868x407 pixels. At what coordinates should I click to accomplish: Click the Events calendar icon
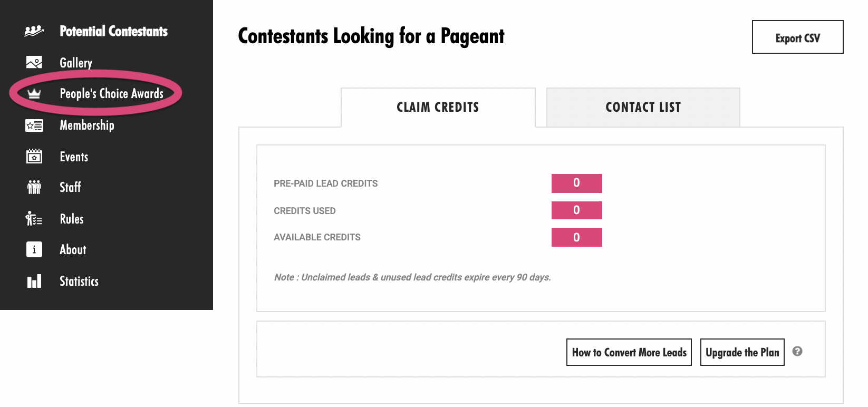coord(34,156)
